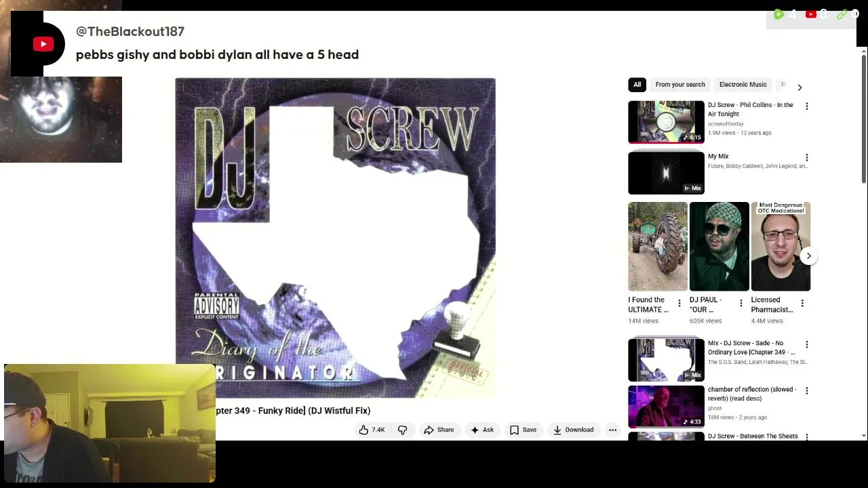This screenshot has height=488, width=868.
Task: Click the chamber of reflection video title
Action: [x=752, y=394]
